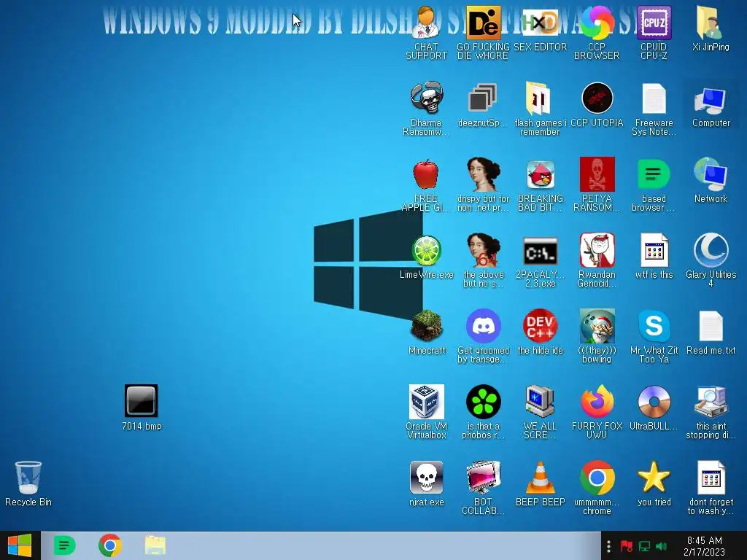
Task: Select the Dharma Ransomw... skull icon
Action: 426,109
